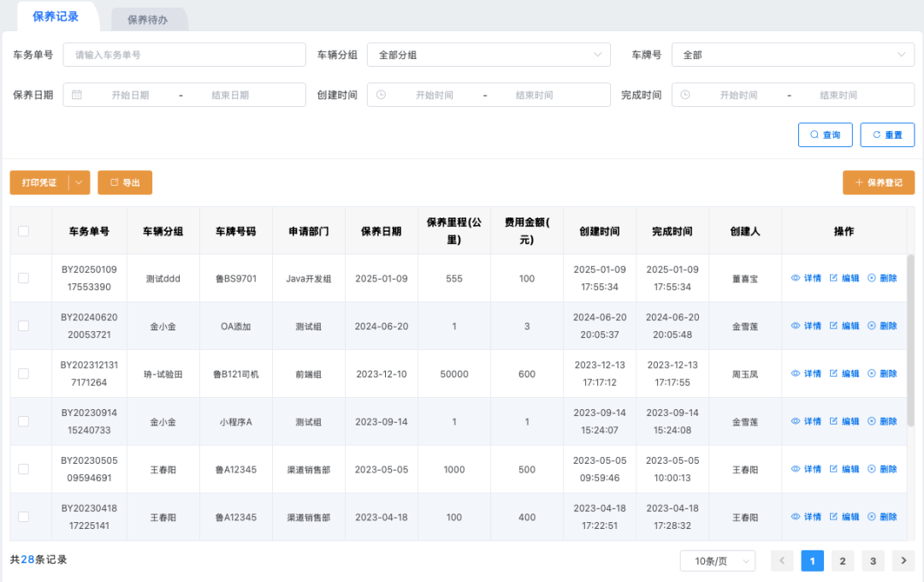Go to page 1
The height and width of the screenshot is (582, 924).
812,561
